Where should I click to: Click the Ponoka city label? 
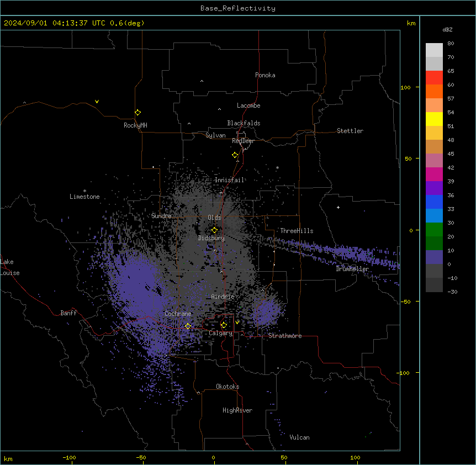coord(265,75)
